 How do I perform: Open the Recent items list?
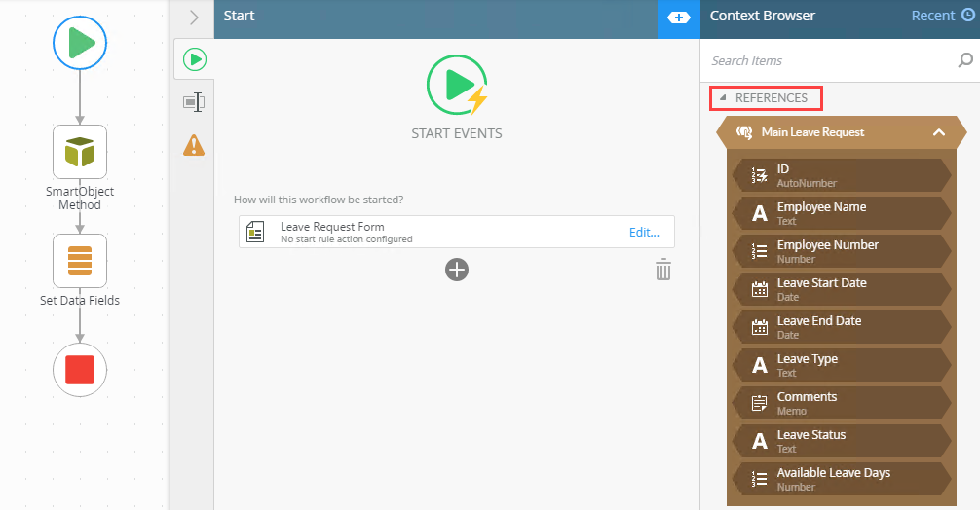[932, 16]
